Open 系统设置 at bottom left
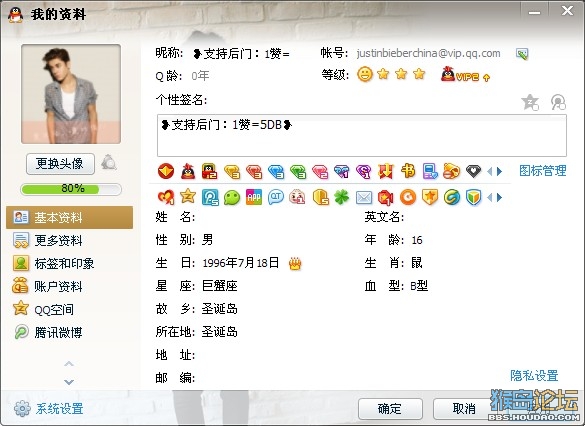 49,408
